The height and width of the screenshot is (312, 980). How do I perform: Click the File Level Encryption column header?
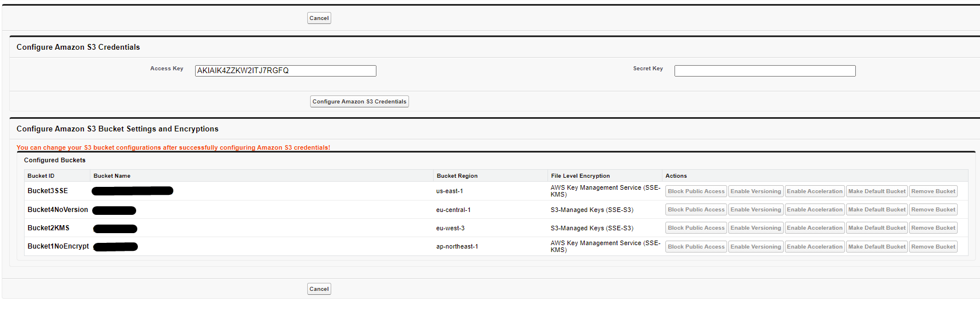[x=580, y=176]
